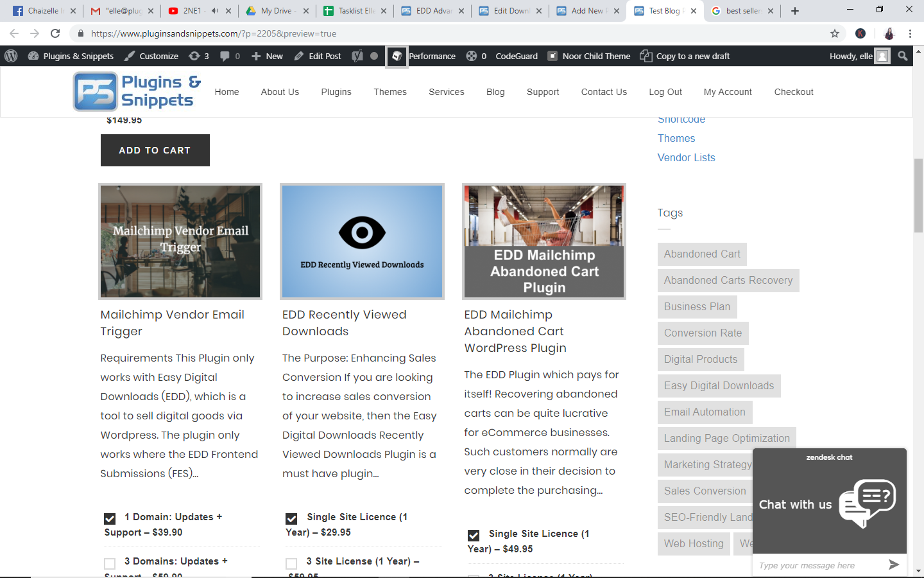This screenshot has height=578, width=924.
Task: Open the admin bar search magnifier
Action: click(903, 56)
